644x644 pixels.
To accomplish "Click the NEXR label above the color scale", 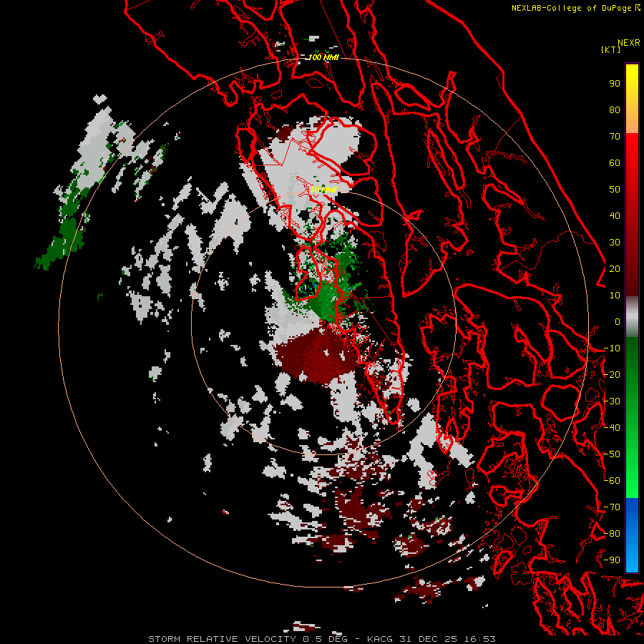I will click(628, 43).
